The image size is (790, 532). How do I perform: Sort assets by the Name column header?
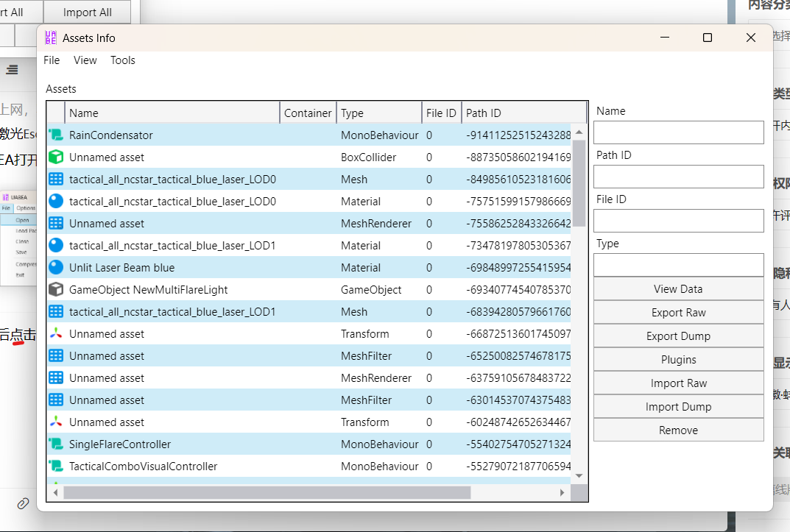(x=172, y=113)
